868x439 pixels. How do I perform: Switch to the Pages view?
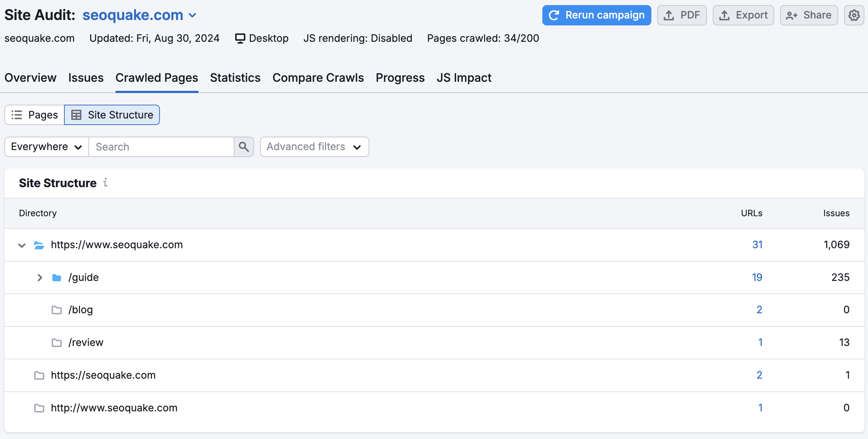point(34,114)
